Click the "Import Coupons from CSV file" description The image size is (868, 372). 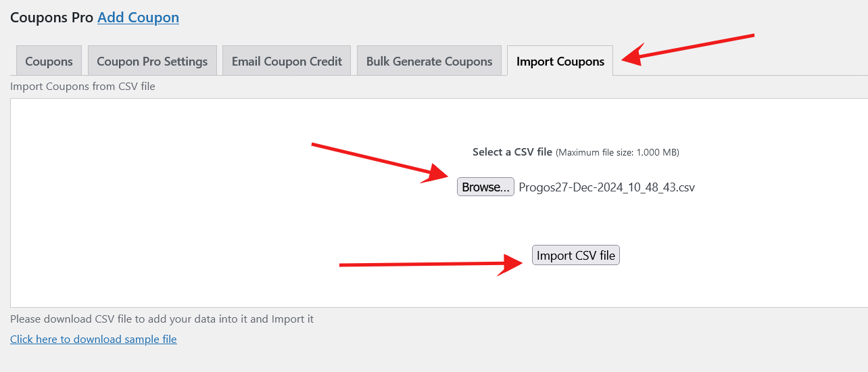tap(82, 87)
